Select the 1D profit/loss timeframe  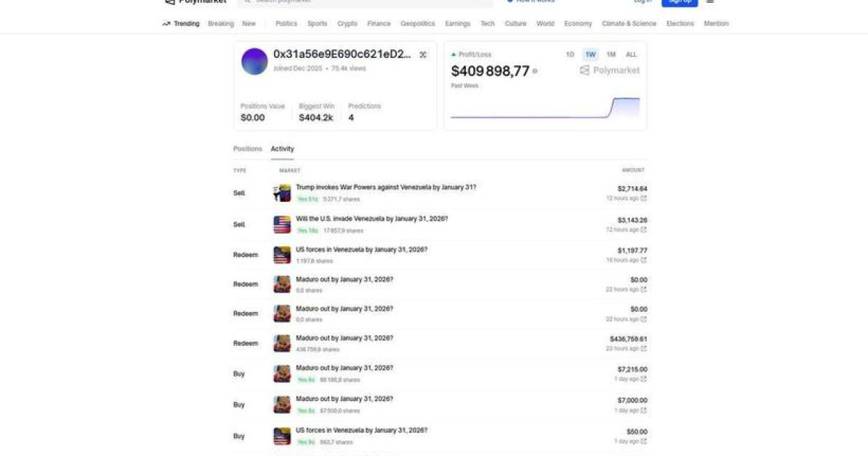570,55
